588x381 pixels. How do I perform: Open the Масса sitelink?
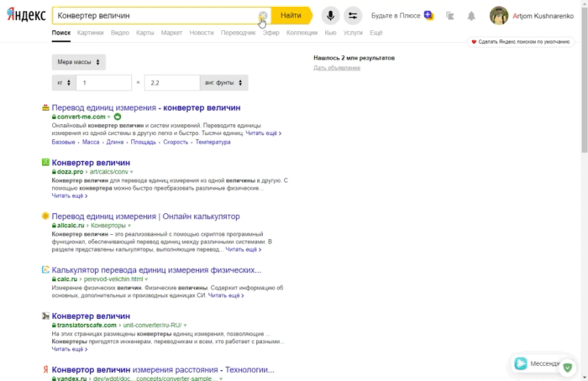[91, 142]
